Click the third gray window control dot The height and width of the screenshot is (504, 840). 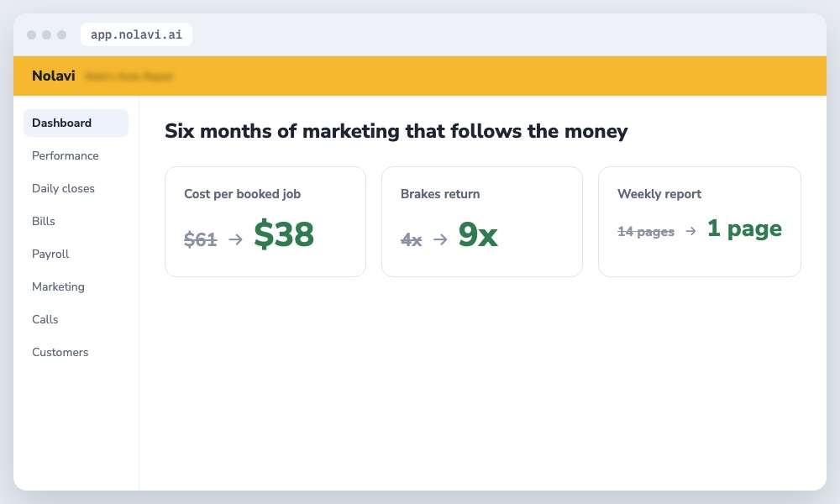[x=61, y=34]
